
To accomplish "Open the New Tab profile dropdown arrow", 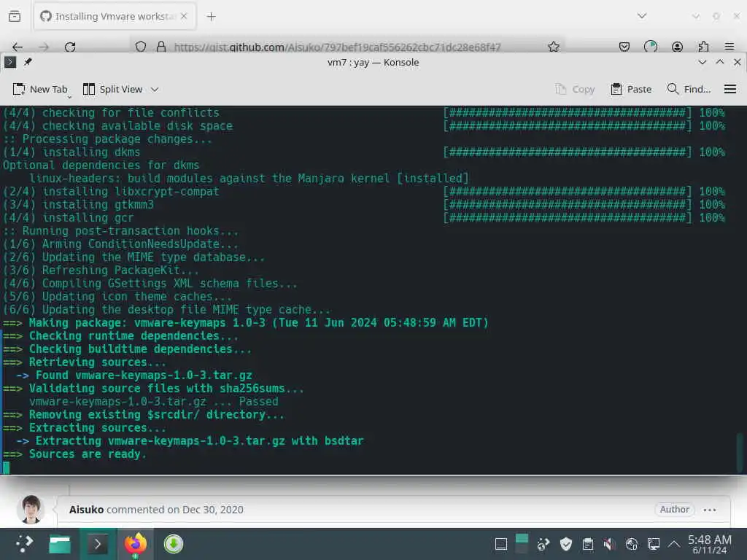I will click(x=69, y=97).
